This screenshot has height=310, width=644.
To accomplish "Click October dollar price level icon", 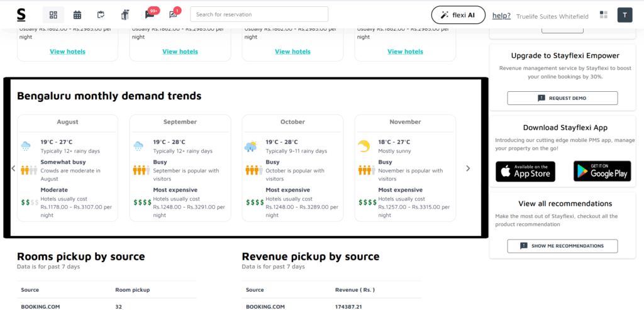I will pyautogui.click(x=255, y=202).
